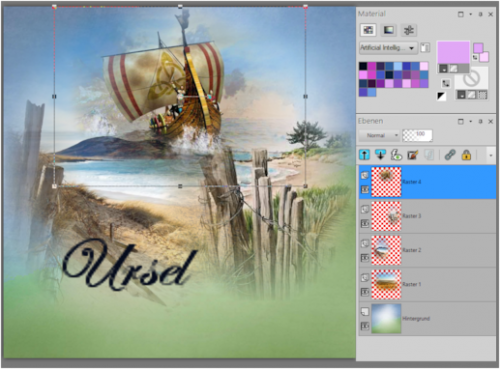The height and width of the screenshot is (369, 500).
Task: Swap foreground and background materials
Action: (x=446, y=83)
